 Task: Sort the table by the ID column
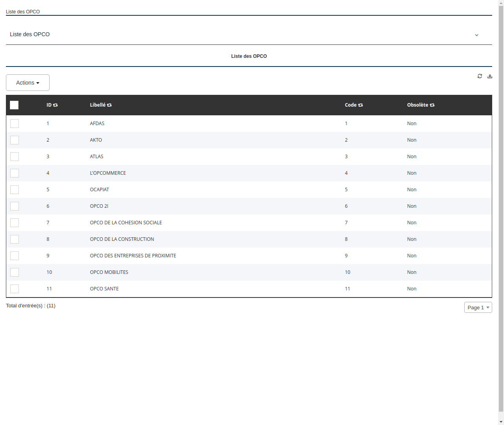pos(56,105)
